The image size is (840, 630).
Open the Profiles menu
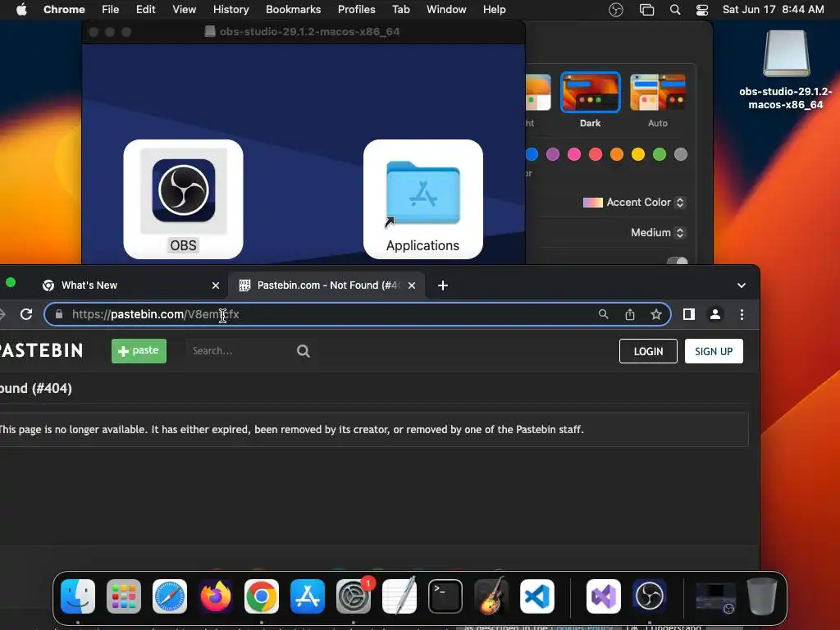[x=356, y=10]
